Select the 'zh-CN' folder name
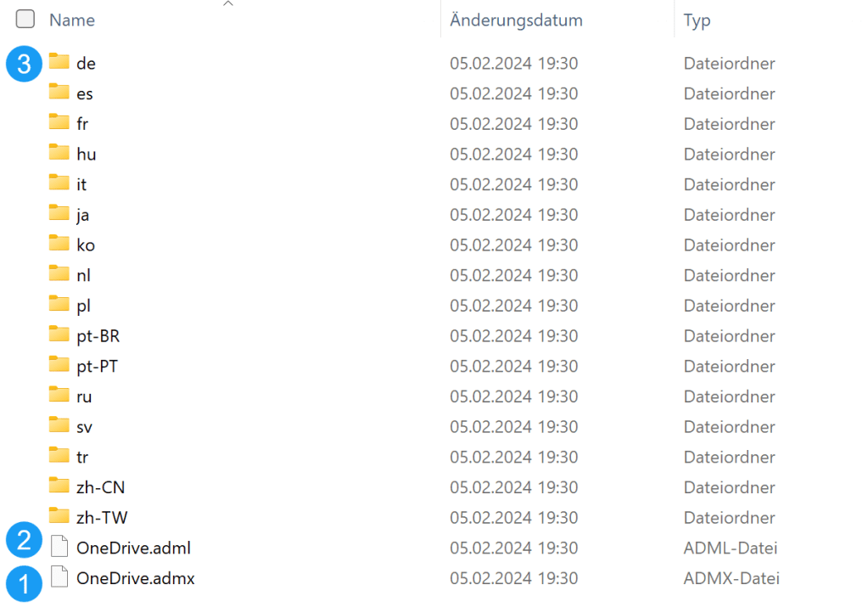The image size is (868, 613). [x=100, y=487]
